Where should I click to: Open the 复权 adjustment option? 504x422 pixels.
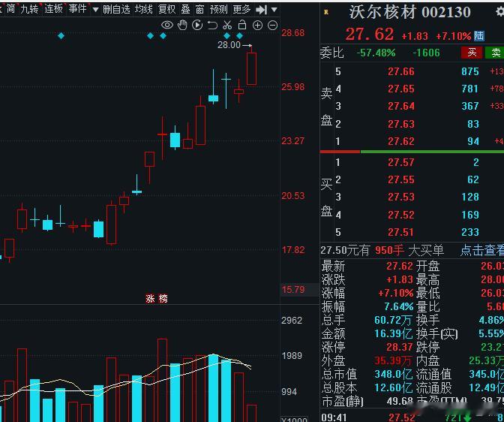[x=166, y=10]
